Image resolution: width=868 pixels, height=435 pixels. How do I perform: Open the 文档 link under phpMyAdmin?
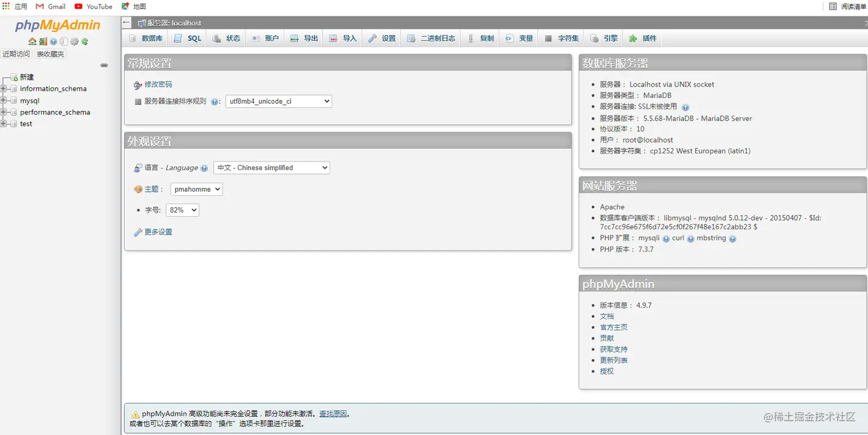click(607, 316)
